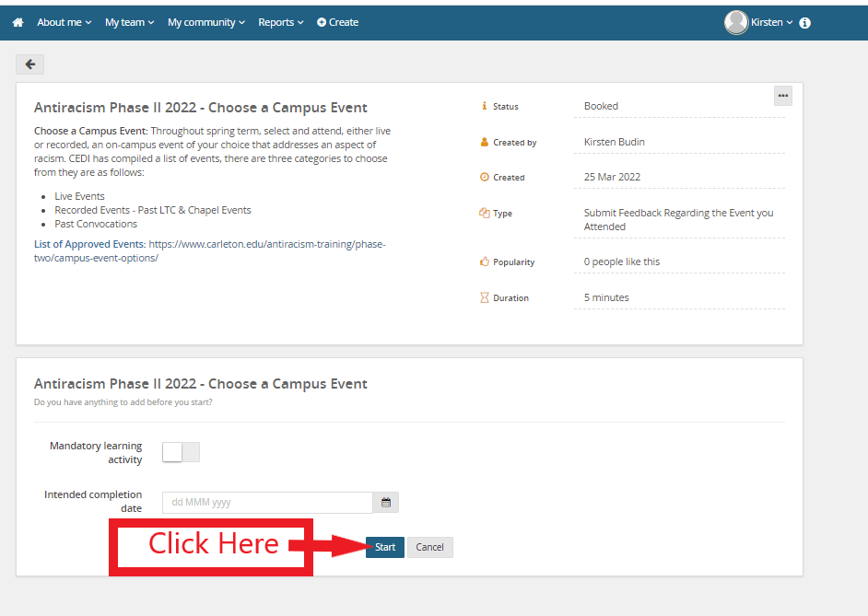Viewport: 868px width, 616px height.
Task: Click the 0 people like this text
Action: [x=622, y=262]
